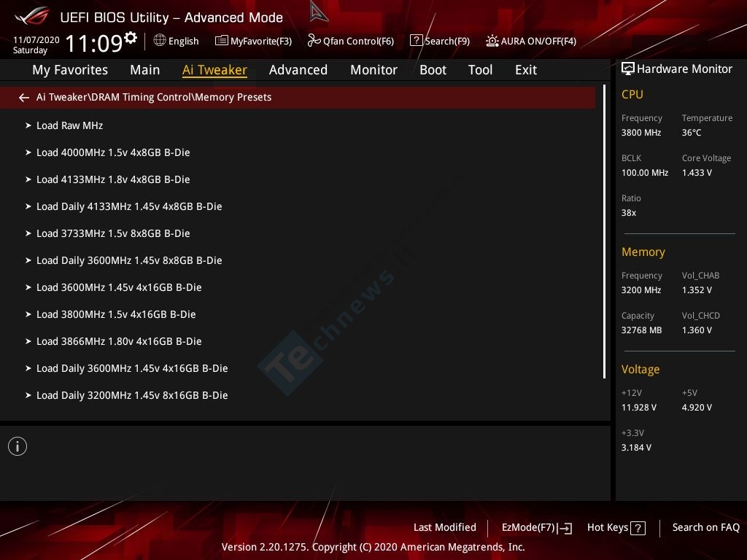Click +12V value 11.928 V
Viewport: 747px width, 560px height.
638,408
